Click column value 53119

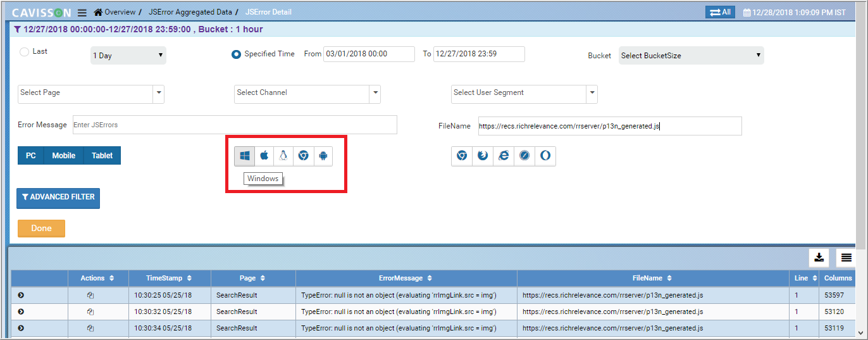click(835, 328)
